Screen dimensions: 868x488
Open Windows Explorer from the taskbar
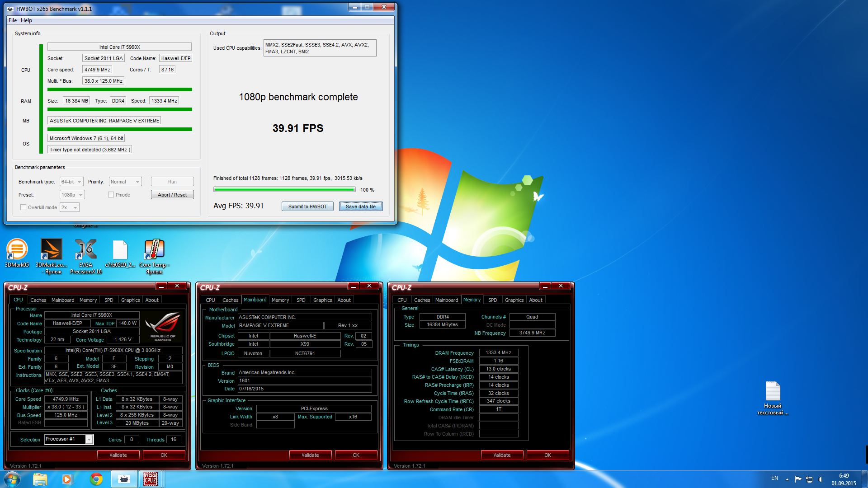[40, 479]
